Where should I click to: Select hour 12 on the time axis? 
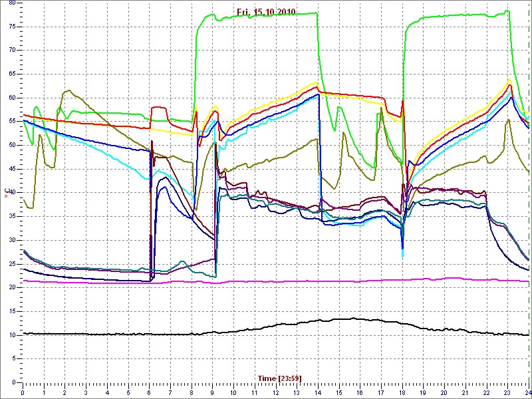pos(276,392)
